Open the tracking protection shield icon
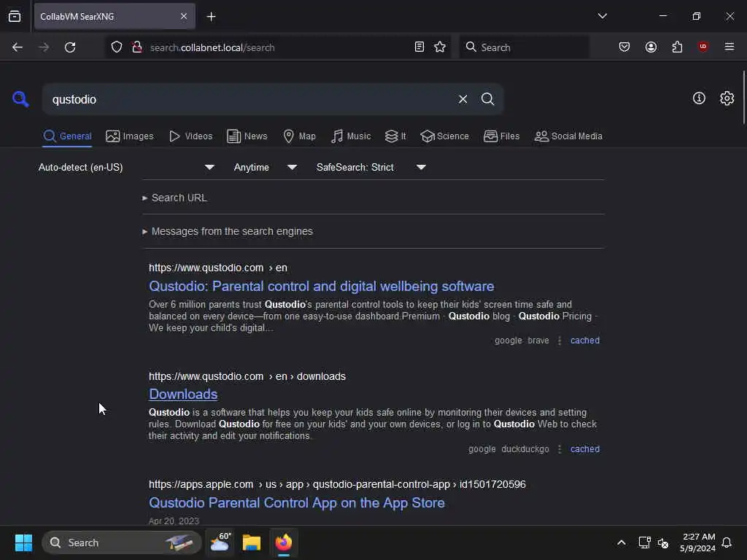747x560 pixels. [117, 47]
